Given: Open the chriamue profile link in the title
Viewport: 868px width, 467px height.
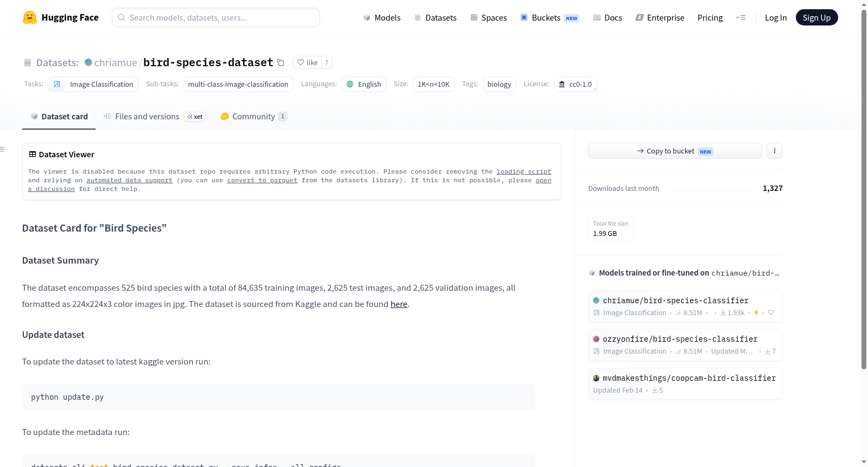Looking at the screenshot, I should [116, 63].
